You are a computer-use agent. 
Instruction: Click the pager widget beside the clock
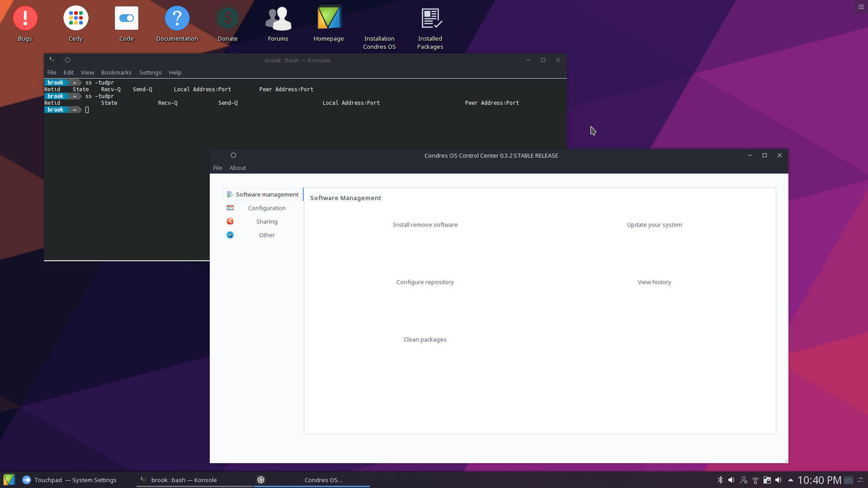pos(849,480)
